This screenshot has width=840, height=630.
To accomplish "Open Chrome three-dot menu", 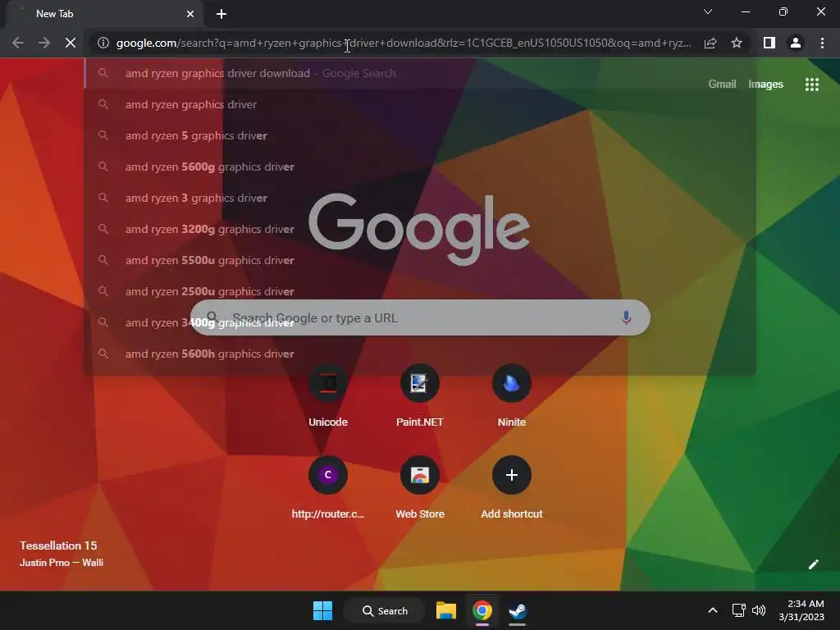I will 822,43.
